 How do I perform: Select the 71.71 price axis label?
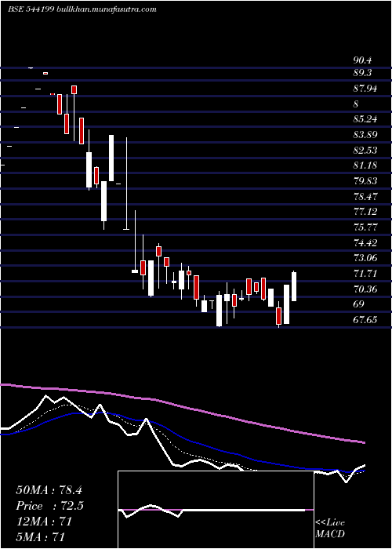coord(365,273)
